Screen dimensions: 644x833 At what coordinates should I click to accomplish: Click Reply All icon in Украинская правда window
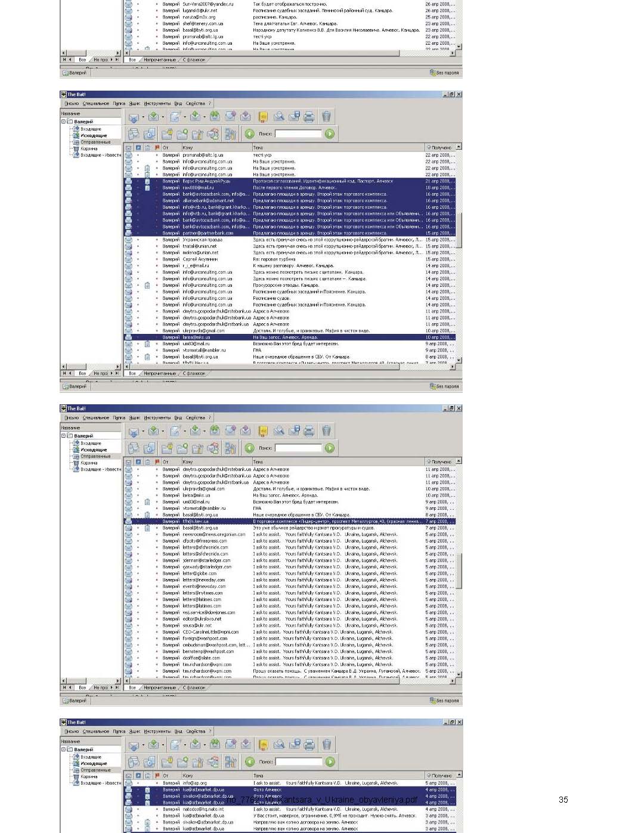coord(215,117)
